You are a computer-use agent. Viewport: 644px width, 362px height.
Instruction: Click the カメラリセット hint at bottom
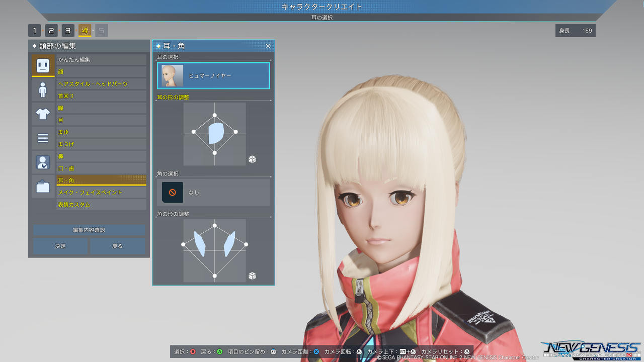(445, 351)
